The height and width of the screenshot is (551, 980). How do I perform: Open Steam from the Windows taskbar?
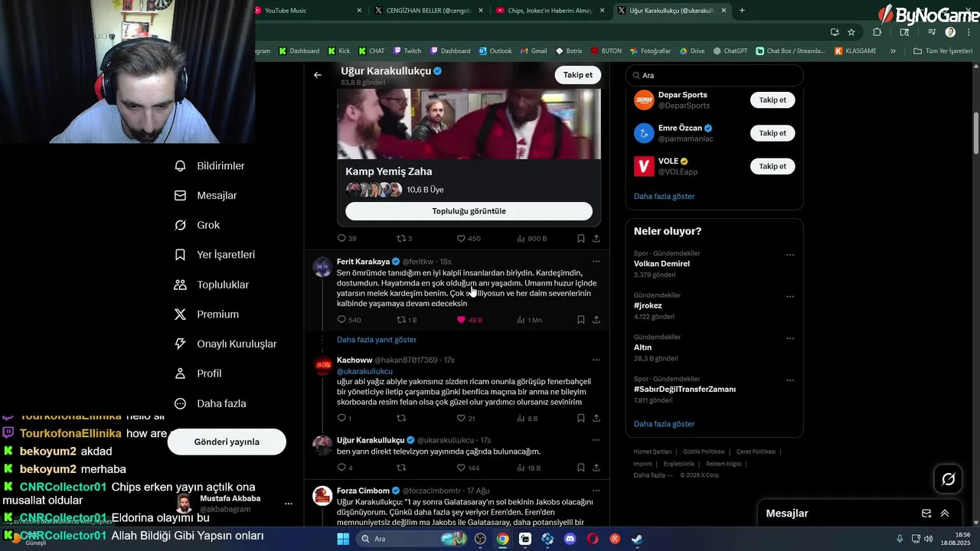pos(637,539)
